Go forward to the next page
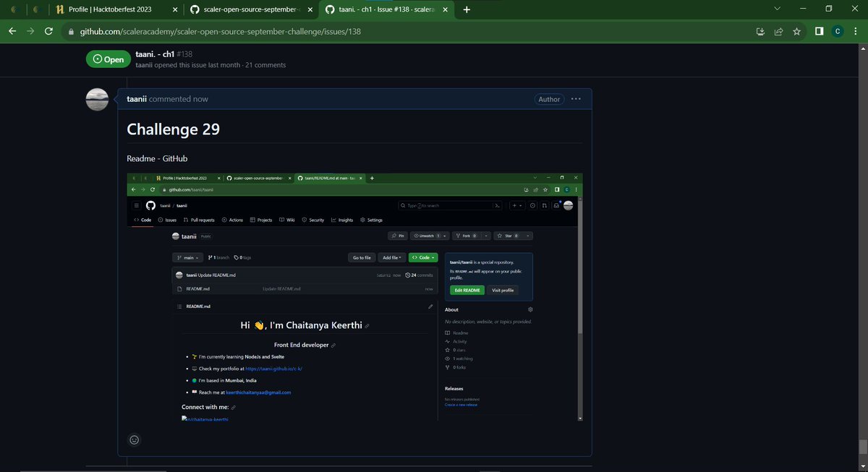 click(x=30, y=32)
